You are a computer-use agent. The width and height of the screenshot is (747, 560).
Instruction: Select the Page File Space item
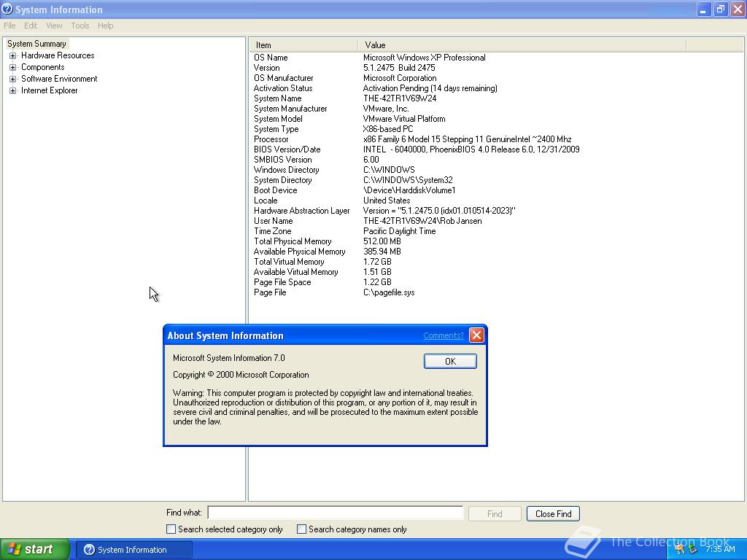click(x=282, y=282)
